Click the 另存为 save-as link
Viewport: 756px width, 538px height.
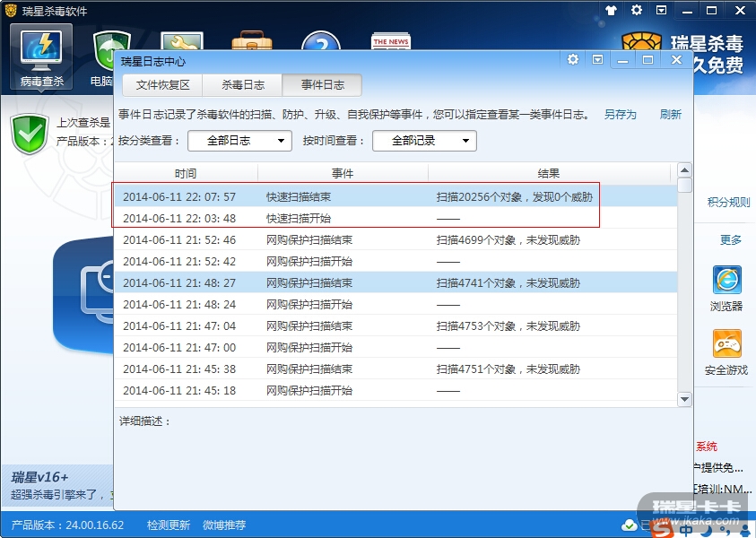[620, 115]
